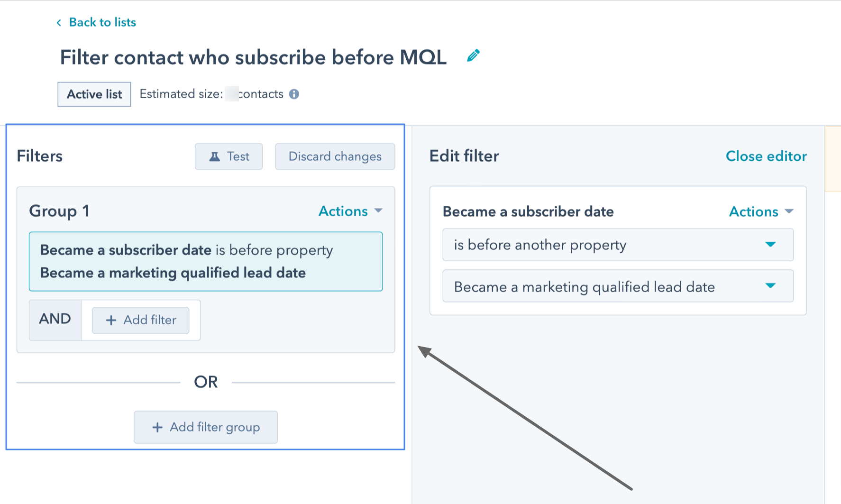The height and width of the screenshot is (504, 841).
Task: Open the Actions menu in Edit filter panel
Action: click(760, 211)
